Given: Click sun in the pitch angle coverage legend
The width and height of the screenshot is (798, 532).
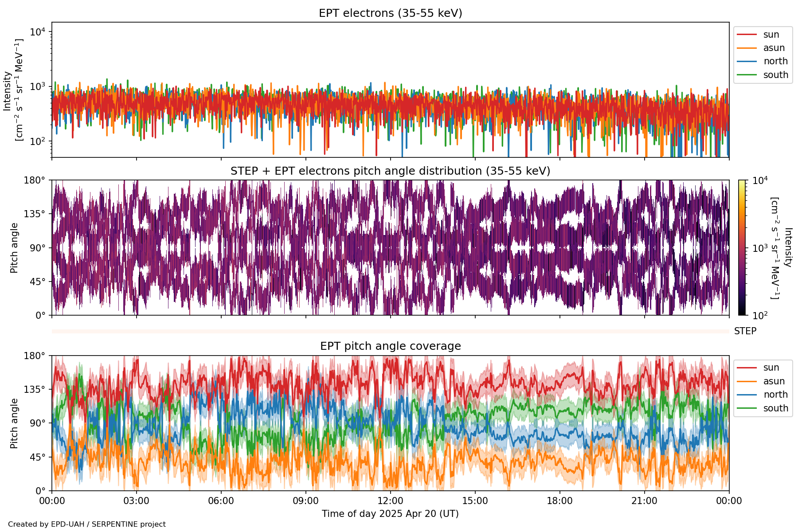Looking at the screenshot, I should [x=771, y=368].
